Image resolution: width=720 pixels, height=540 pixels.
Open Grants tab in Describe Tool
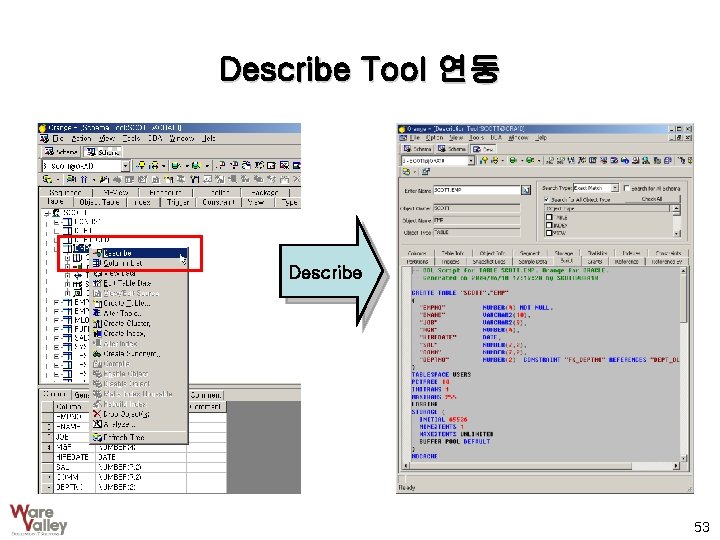click(595, 261)
